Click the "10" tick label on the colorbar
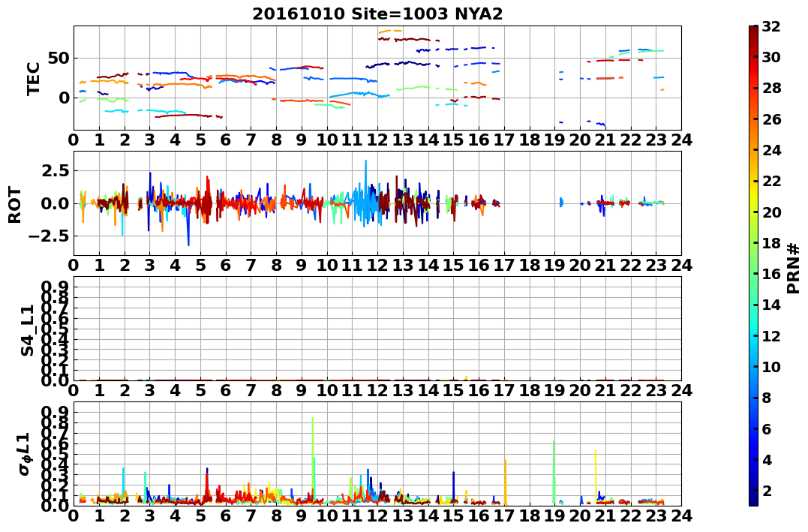The height and width of the screenshot is (532, 808). pos(771,366)
